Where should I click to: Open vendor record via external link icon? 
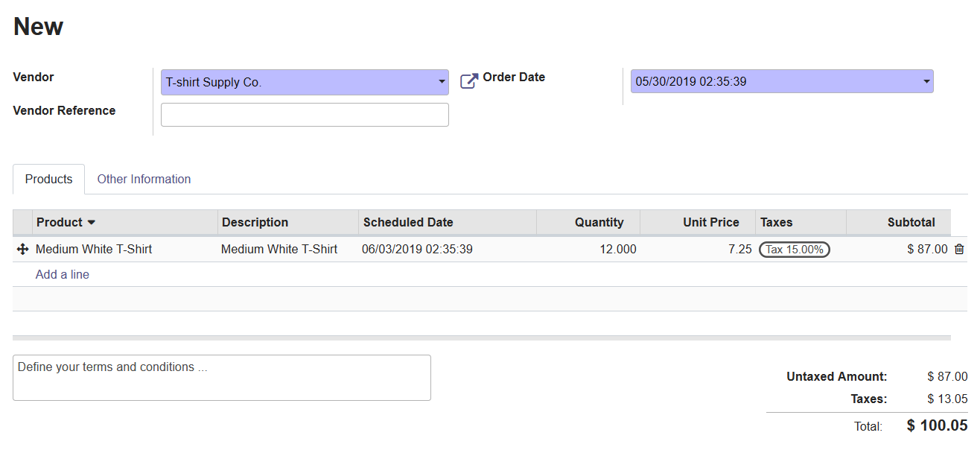pos(469,81)
